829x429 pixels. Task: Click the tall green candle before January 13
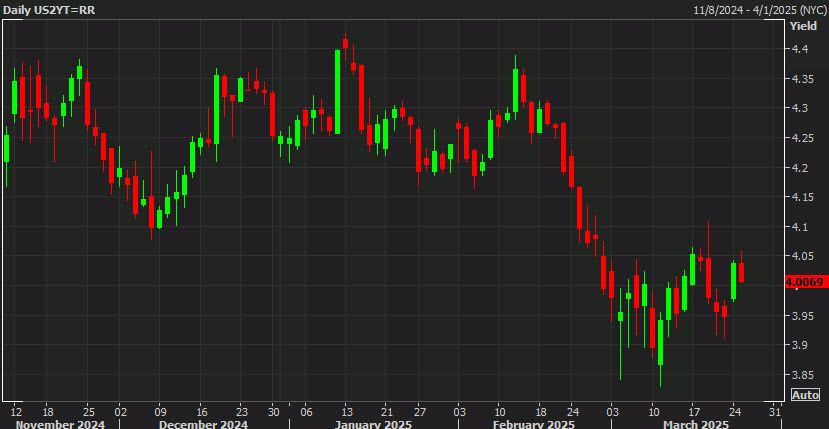337,92
